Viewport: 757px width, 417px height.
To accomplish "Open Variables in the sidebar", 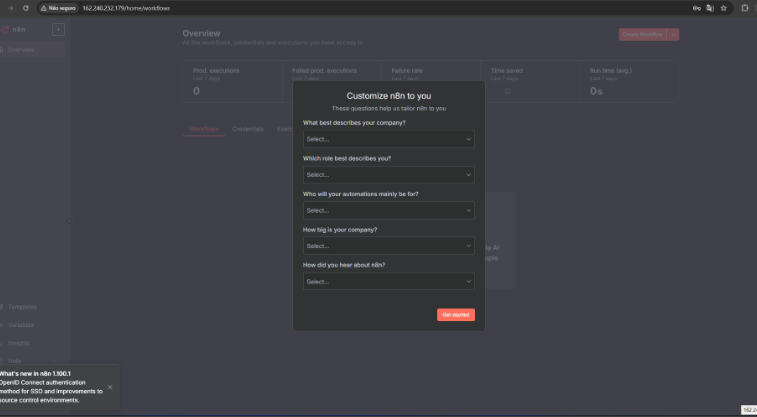I will [x=21, y=325].
